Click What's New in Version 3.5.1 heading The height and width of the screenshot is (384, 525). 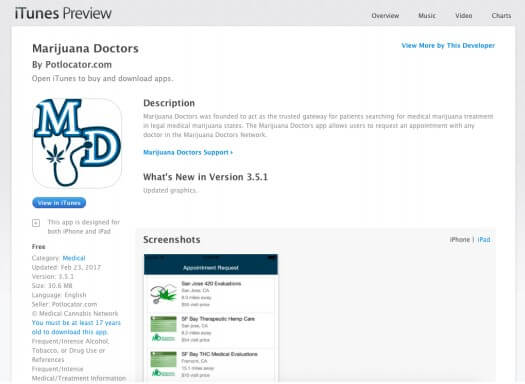click(x=206, y=177)
